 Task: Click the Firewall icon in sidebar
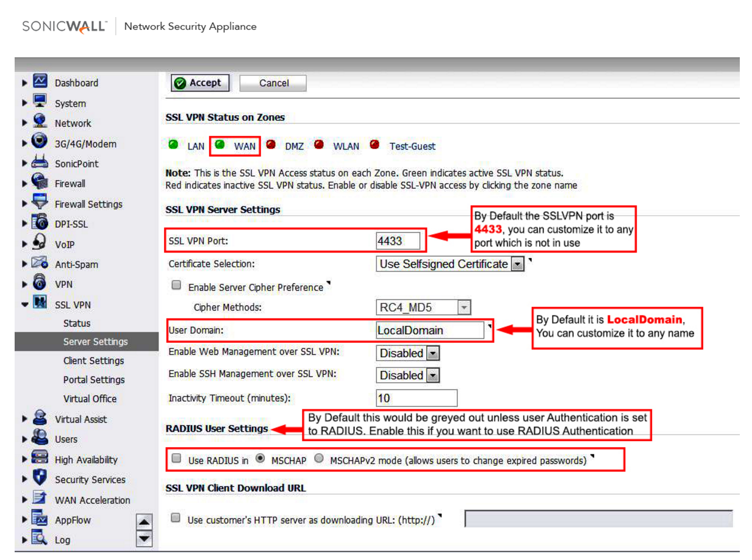[40, 182]
